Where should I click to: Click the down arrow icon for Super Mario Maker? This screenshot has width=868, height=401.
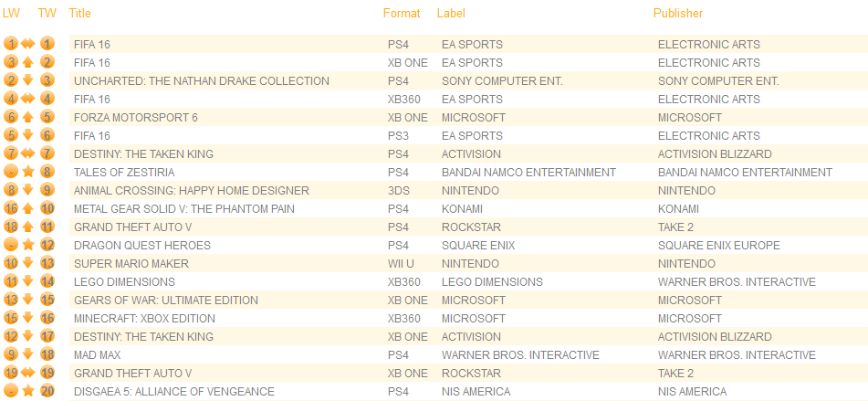[27, 264]
